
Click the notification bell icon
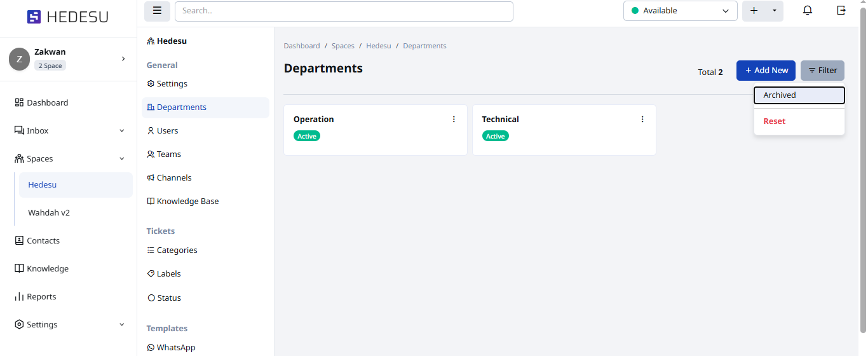808,11
